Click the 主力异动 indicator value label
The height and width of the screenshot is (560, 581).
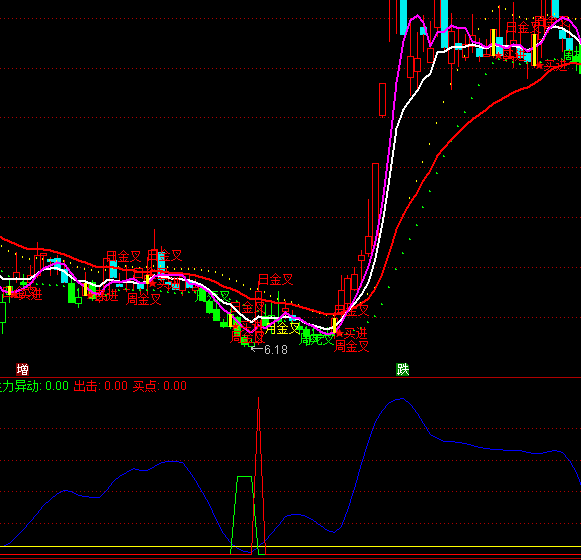click(34, 386)
